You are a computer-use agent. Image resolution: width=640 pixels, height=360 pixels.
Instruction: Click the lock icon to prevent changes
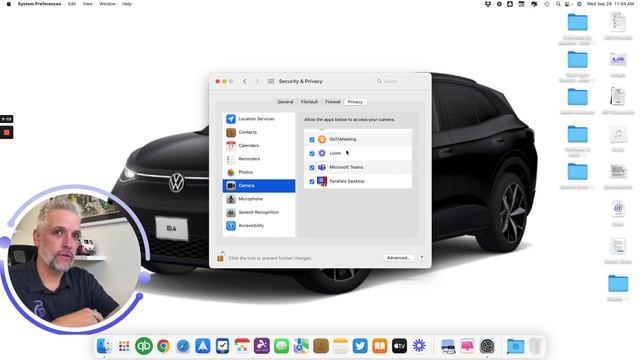coord(220,257)
